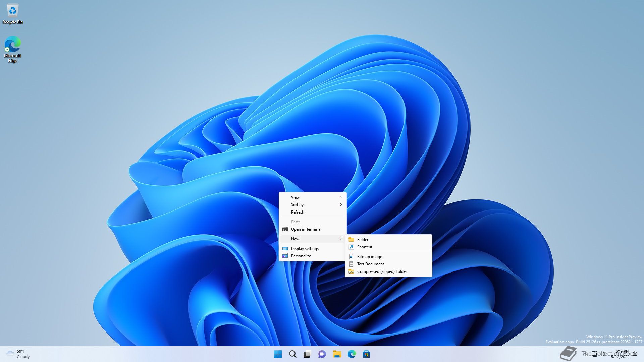Open the Start menu on the taskbar
This screenshot has width=644, height=362.
(278, 354)
